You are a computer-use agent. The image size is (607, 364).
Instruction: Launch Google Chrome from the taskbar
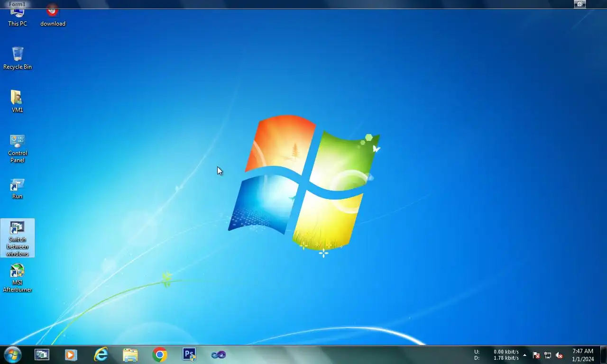[x=160, y=355]
